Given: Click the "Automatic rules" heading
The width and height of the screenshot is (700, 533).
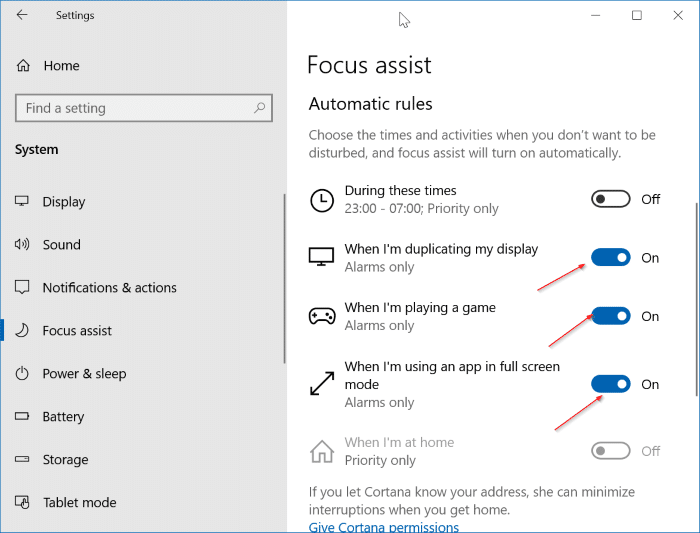Looking at the screenshot, I should click(371, 104).
